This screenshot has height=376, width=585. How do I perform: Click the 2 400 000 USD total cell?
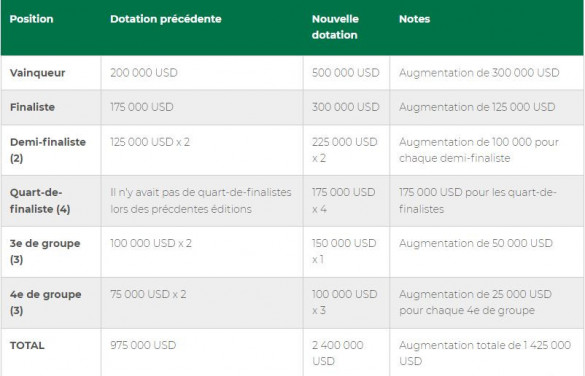tap(338, 353)
